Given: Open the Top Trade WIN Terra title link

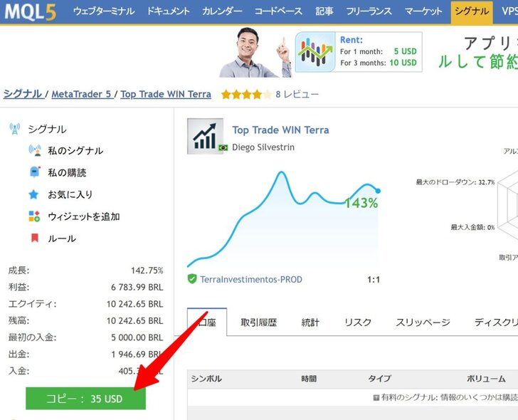Looking at the screenshot, I should pos(280,130).
